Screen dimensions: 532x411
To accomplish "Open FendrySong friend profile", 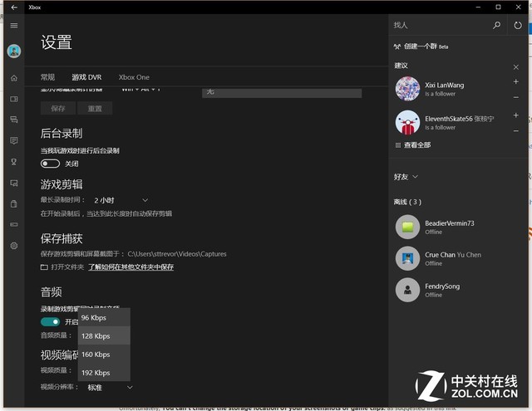I will (x=458, y=290).
